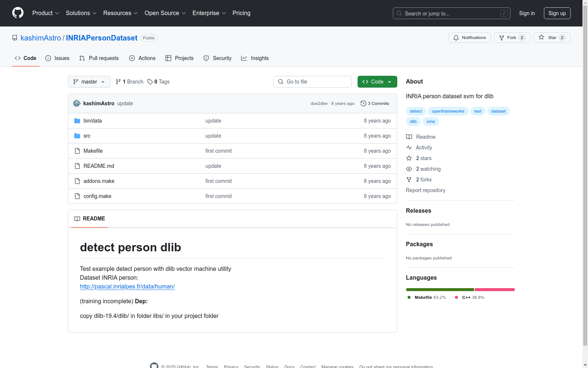Click the Makefile language bar segment
This screenshot has width=588, height=368.
click(440, 290)
